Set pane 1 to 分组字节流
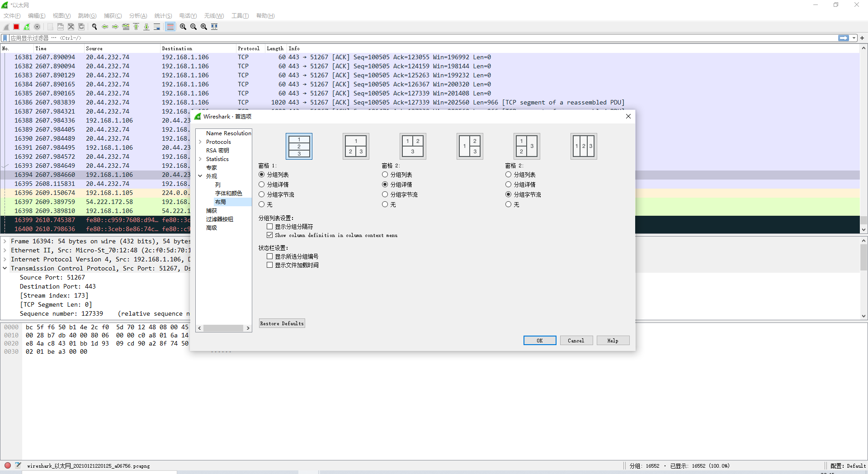 (x=276, y=194)
